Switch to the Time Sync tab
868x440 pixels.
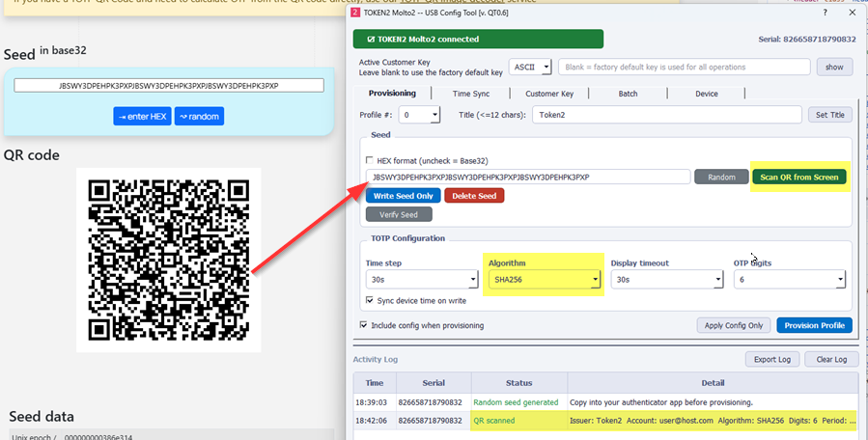[470, 94]
